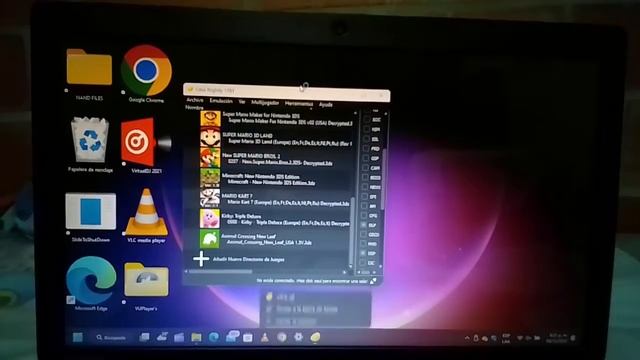
Task: Open the HAND FILES folder on desktop
Action: 89,67
